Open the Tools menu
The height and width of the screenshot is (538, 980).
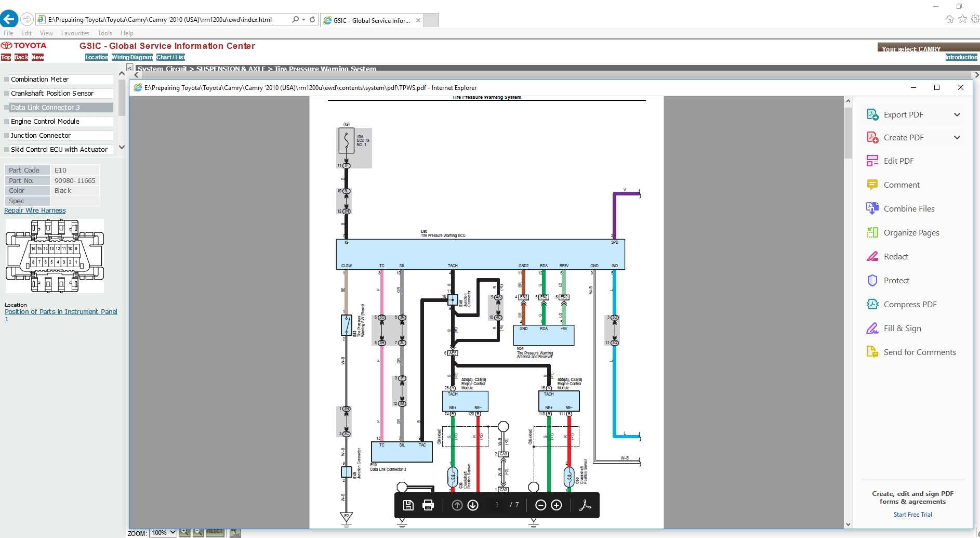coord(105,33)
